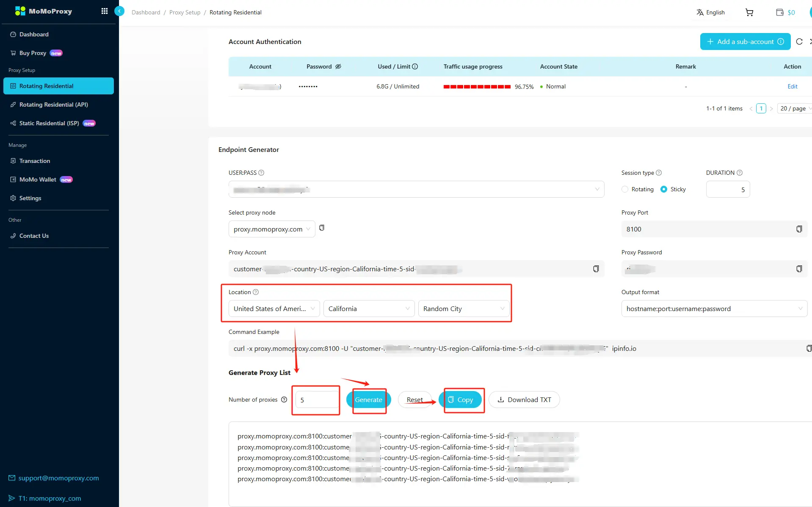Click the generated proxy list text area
The height and width of the screenshot is (507, 812).
click(520, 464)
